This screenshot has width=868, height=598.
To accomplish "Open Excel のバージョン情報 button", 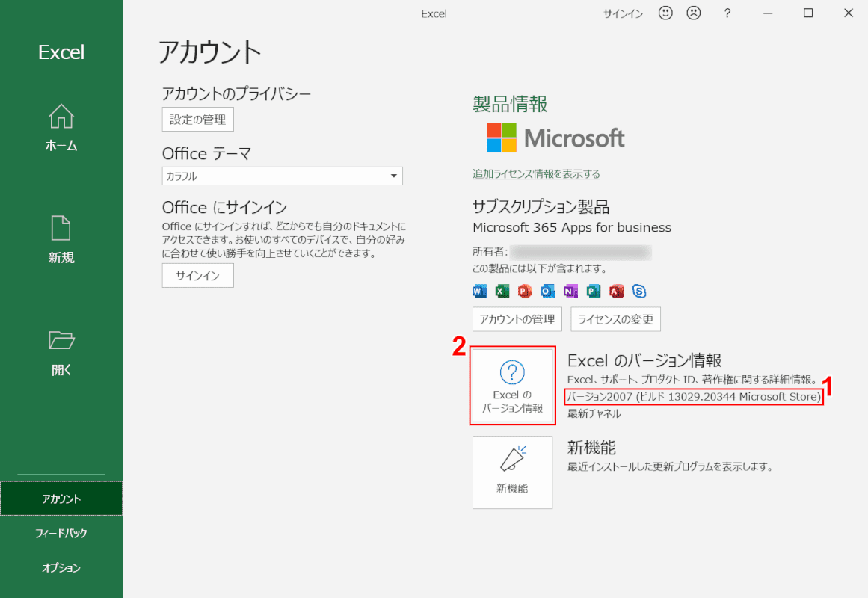I will pyautogui.click(x=513, y=386).
